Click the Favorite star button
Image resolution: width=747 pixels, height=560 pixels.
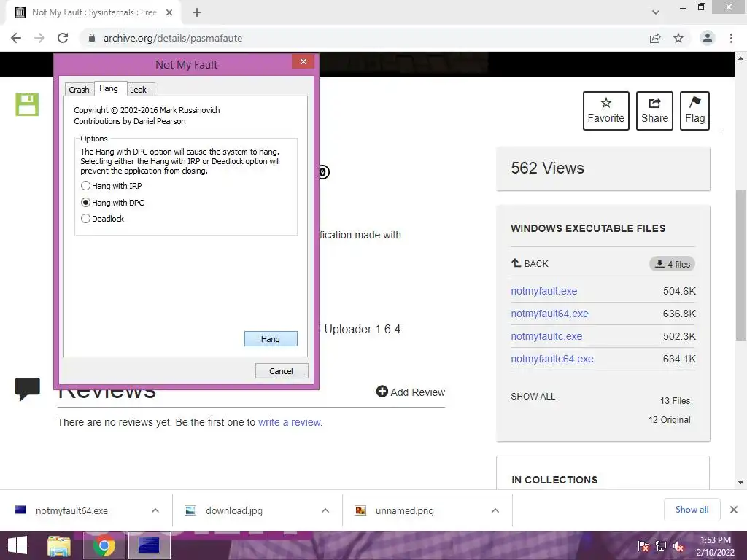[606, 111]
